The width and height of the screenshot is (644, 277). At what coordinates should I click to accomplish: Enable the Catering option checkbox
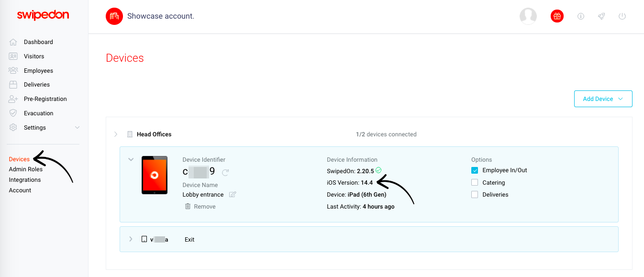475,182
